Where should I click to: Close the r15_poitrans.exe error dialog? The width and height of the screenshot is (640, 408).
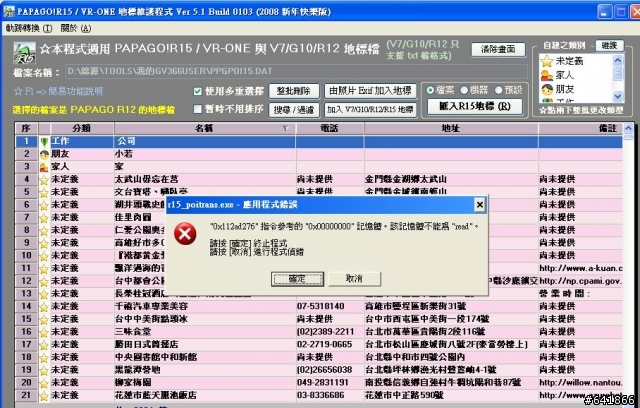(480, 204)
